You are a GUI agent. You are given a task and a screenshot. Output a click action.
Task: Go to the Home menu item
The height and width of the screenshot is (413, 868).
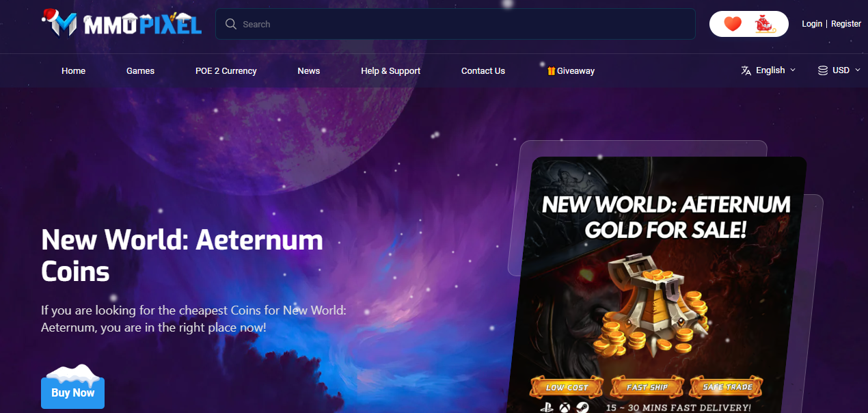click(73, 71)
